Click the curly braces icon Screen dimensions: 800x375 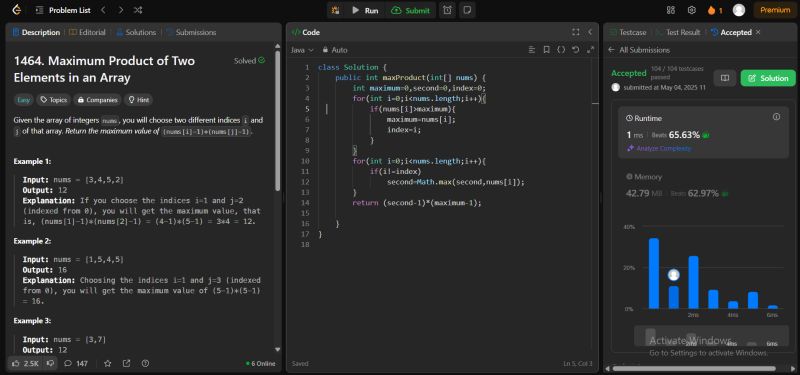(x=561, y=49)
